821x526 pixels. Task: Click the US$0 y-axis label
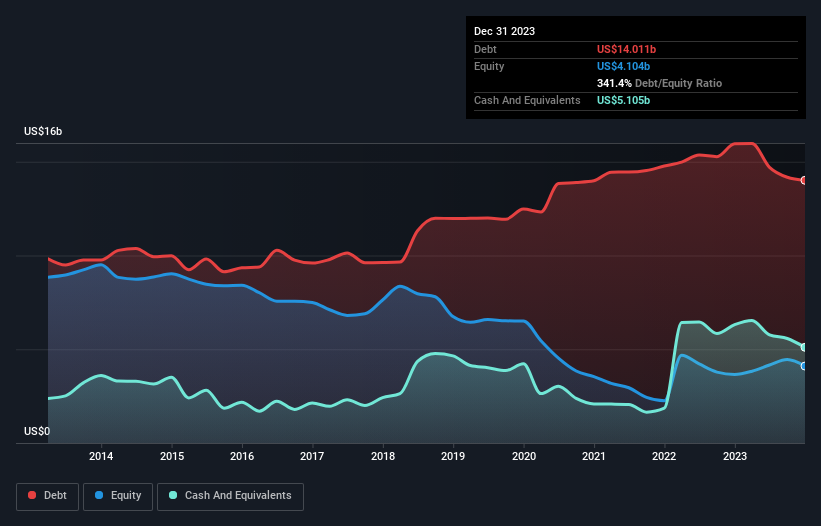[x=37, y=431]
